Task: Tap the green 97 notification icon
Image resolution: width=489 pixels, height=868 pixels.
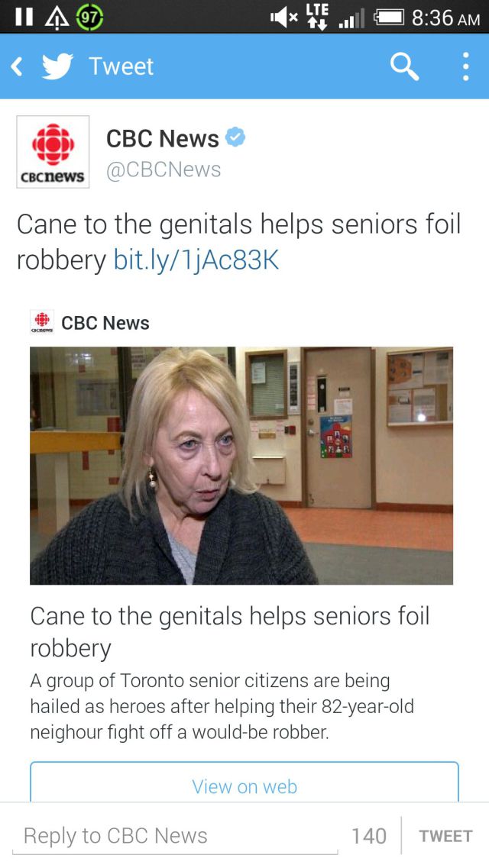Action: pyautogui.click(x=89, y=18)
